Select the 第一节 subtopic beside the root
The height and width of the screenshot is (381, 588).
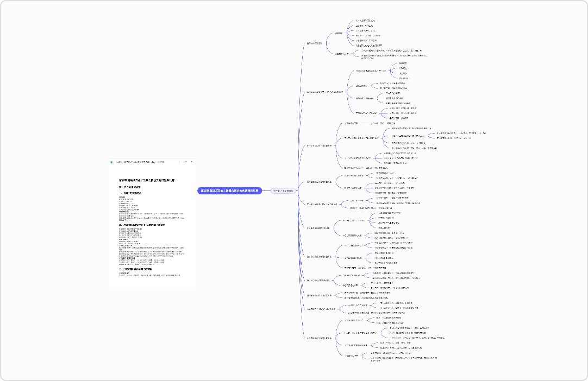tap(283, 191)
